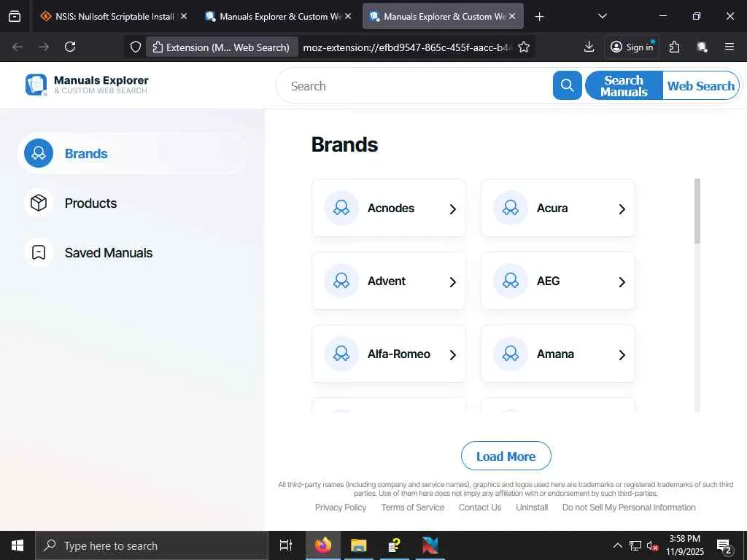Click the Acura brand badge icon
Image resolution: width=747 pixels, height=560 pixels.
[510, 208]
